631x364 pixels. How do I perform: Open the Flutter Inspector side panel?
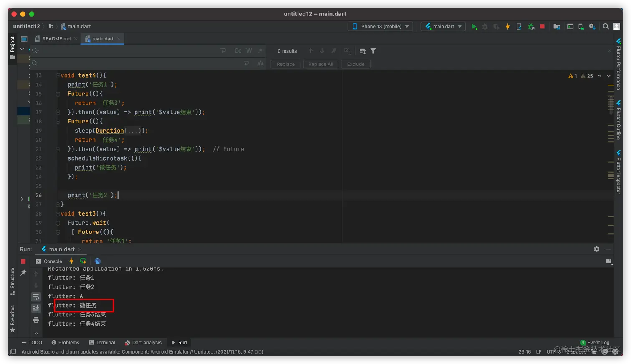(618, 172)
